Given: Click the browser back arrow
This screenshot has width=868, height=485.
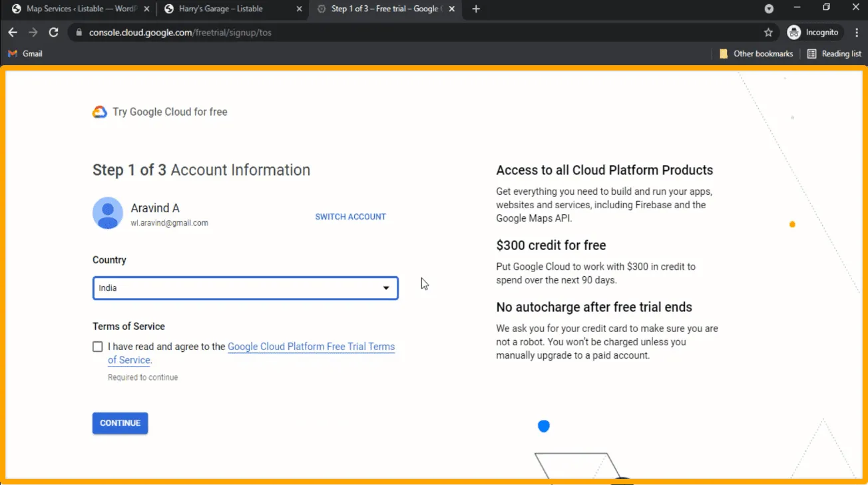Looking at the screenshot, I should (x=13, y=33).
